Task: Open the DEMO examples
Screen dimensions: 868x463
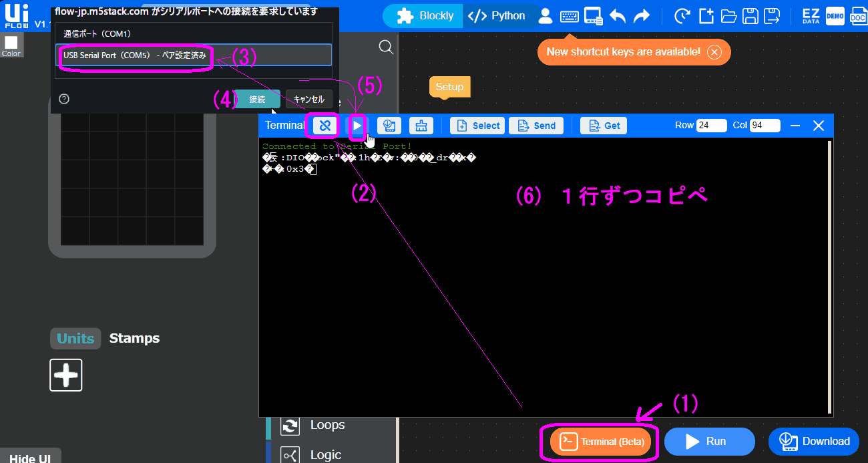Action: (835, 15)
